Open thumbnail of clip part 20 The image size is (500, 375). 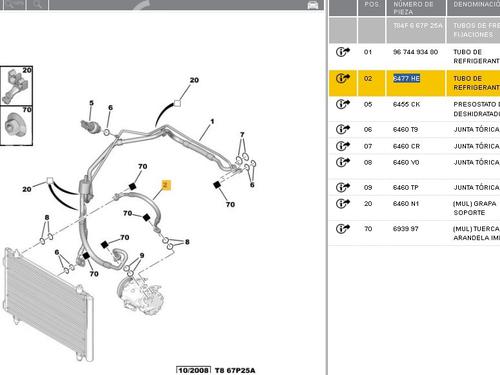coord(16,86)
